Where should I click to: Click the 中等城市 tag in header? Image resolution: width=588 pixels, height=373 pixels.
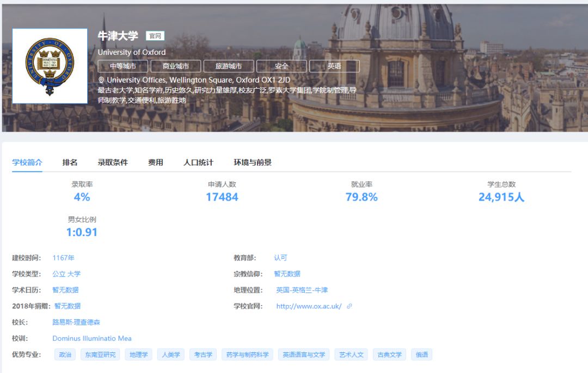(x=123, y=66)
